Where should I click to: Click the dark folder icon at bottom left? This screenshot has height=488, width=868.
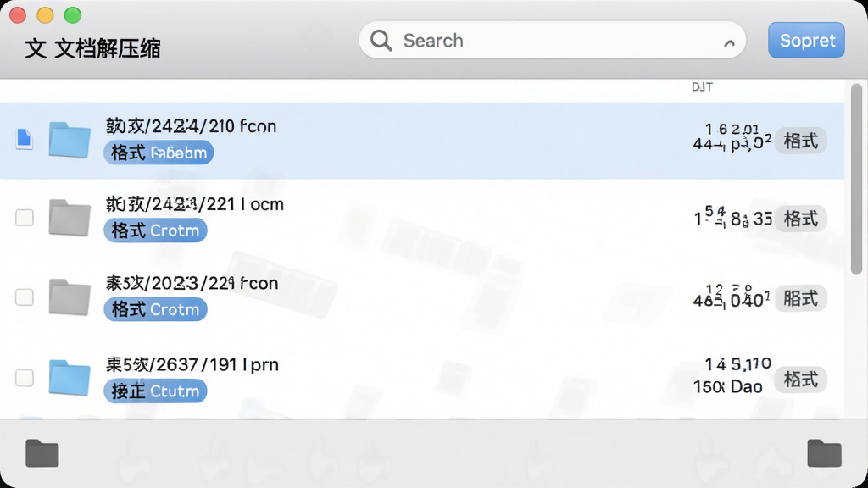(42, 453)
